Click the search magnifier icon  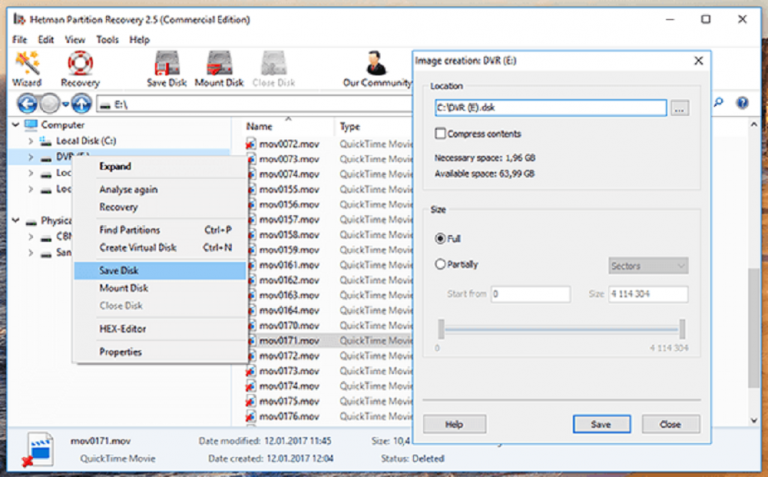tap(718, 103)
